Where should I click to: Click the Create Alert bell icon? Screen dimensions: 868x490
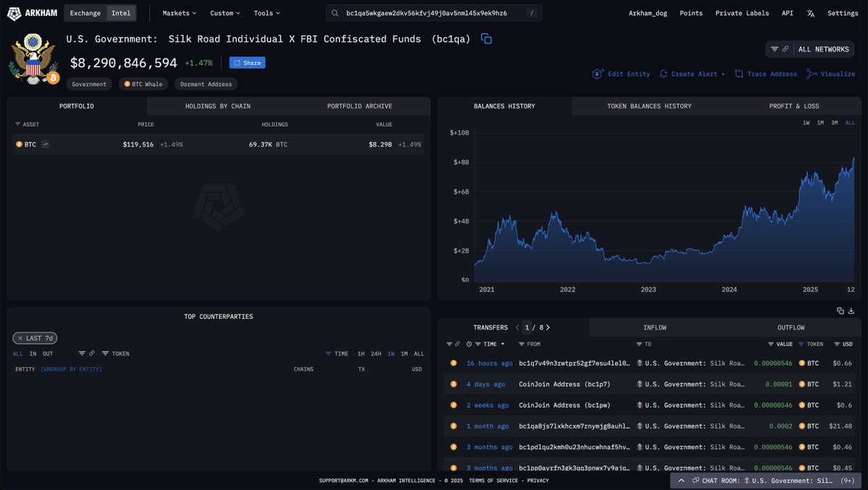tap(663, 74)
